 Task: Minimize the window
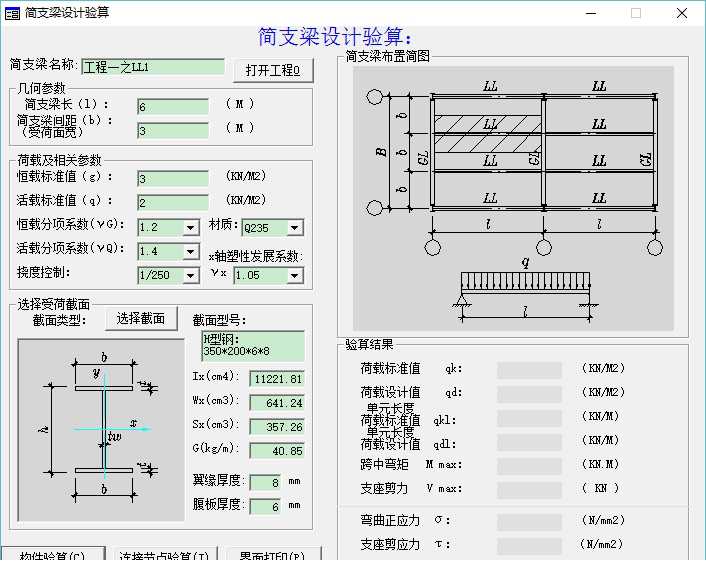(591, 13)
